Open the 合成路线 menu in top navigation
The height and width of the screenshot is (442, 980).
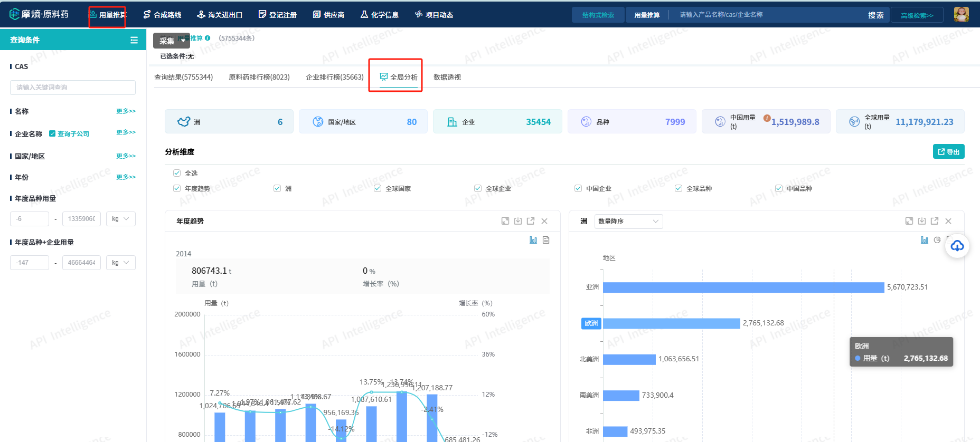tap(163, 15)
